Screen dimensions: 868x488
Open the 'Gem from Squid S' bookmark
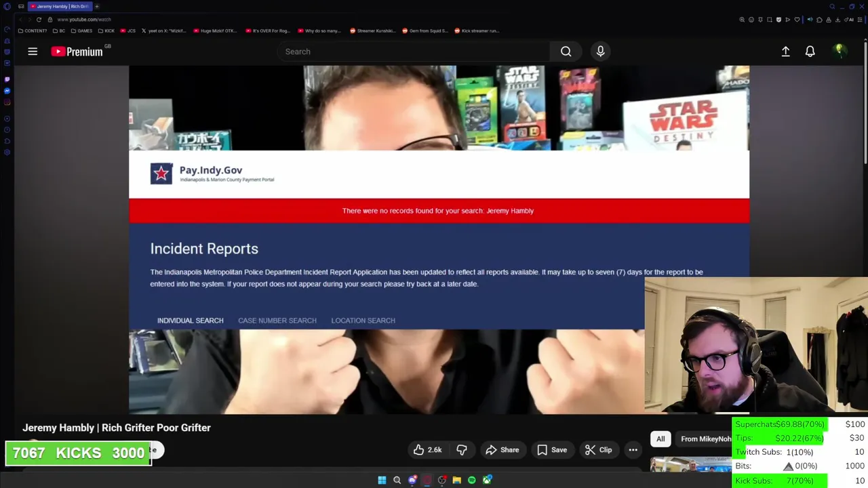point(425,30)
